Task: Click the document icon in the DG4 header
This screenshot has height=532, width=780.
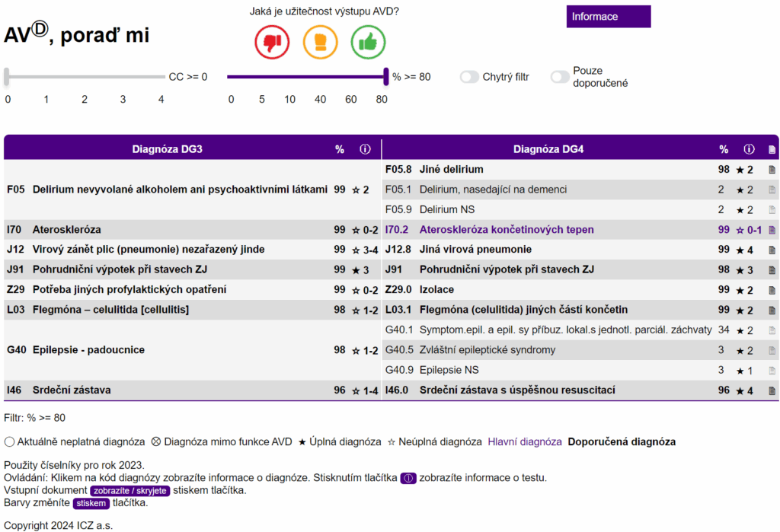Action: pyautogui.click(x=772, y=150)
